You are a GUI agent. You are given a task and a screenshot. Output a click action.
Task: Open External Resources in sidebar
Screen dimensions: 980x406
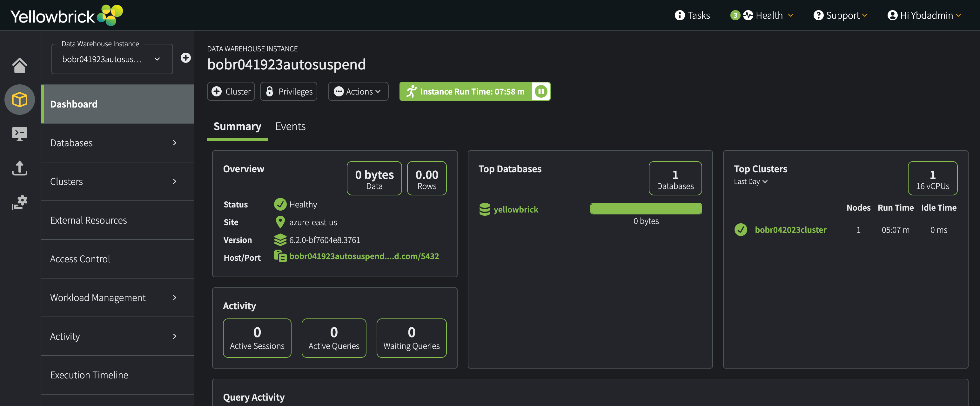pos(117,220)
